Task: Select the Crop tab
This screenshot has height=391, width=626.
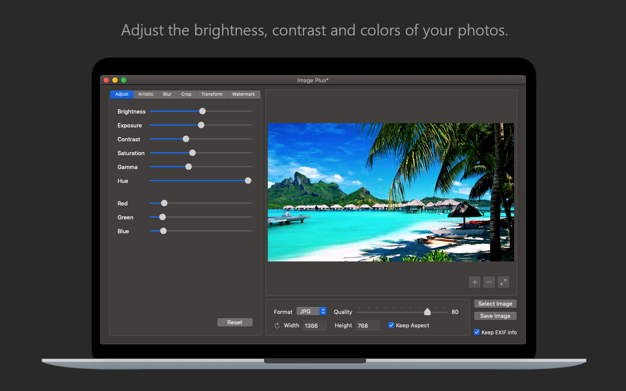Action: (x=186, y=94)
